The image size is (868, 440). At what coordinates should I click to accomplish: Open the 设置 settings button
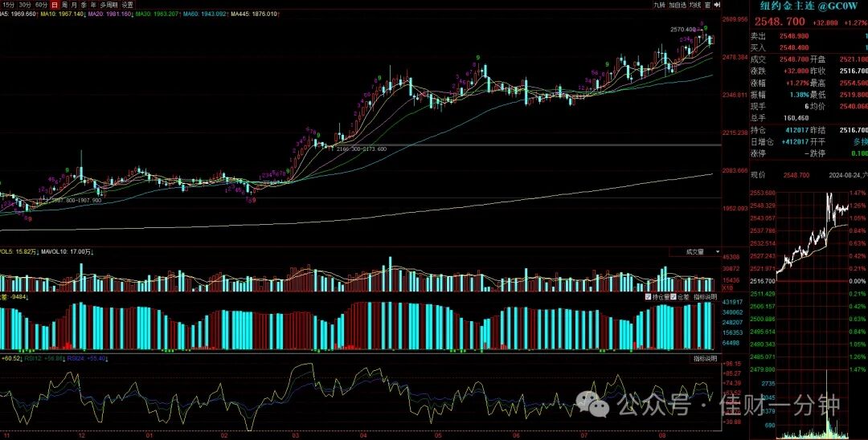(x=128, y=5)
